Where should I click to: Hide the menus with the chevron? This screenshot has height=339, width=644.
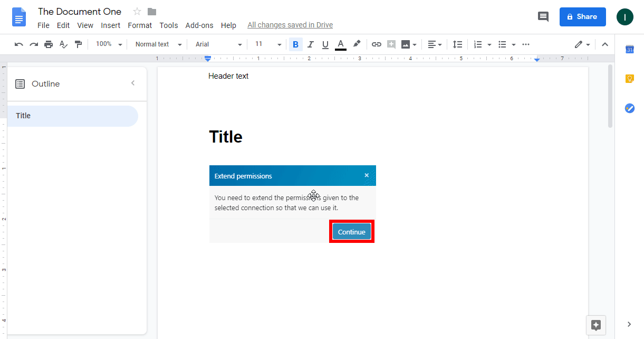click(605, 44)
